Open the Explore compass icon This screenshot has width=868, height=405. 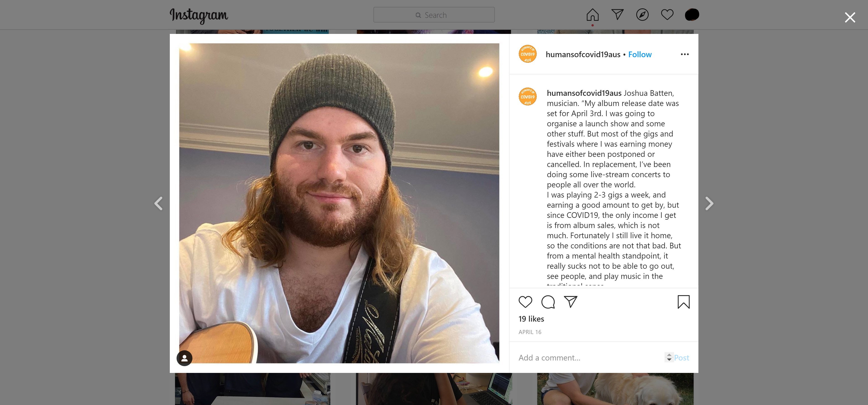[x=642, y=15]
